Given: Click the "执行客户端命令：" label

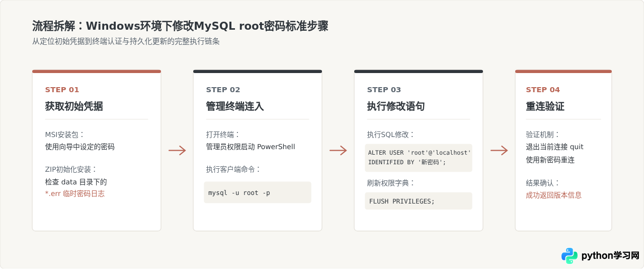Looking at the screenshot, I should 234,169.
